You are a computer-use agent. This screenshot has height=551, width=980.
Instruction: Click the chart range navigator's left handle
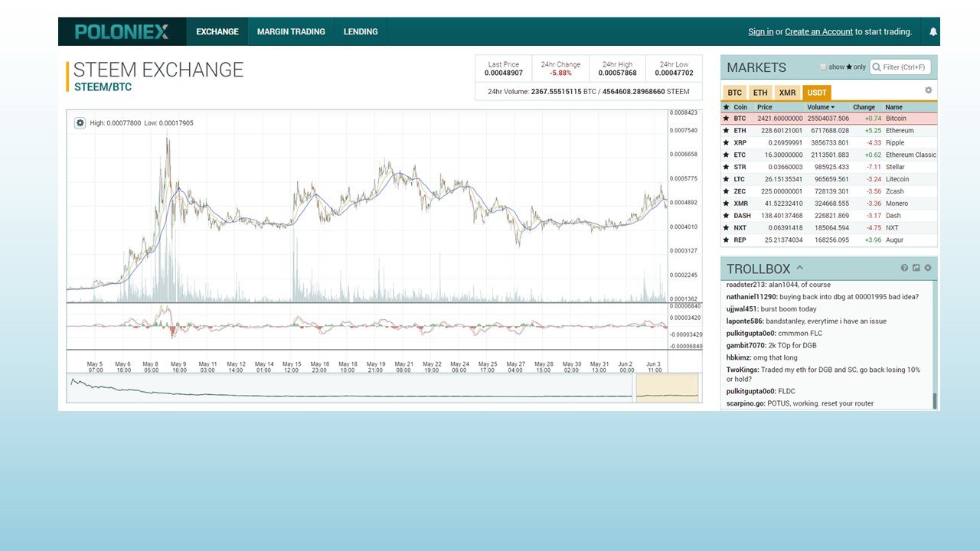(x=635, y=387)
